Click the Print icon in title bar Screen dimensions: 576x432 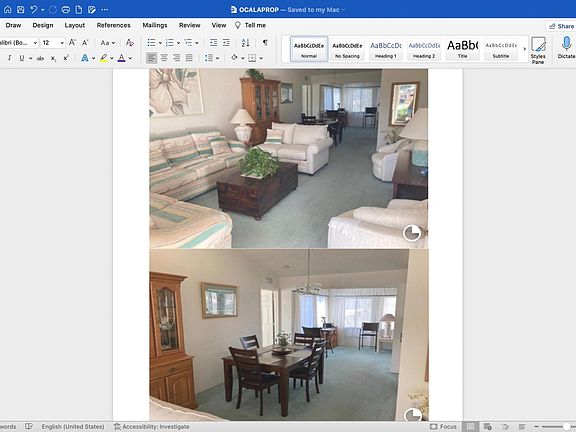pyautogui.click(x=66, y=10)
